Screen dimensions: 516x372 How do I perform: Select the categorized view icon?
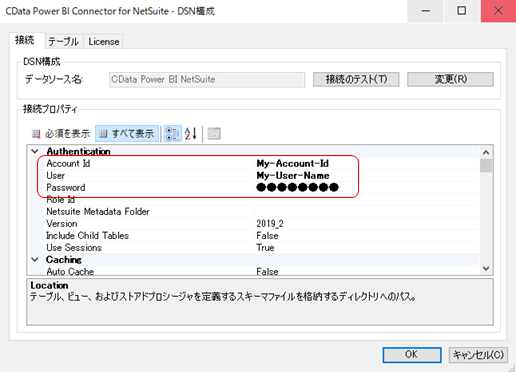173,134
